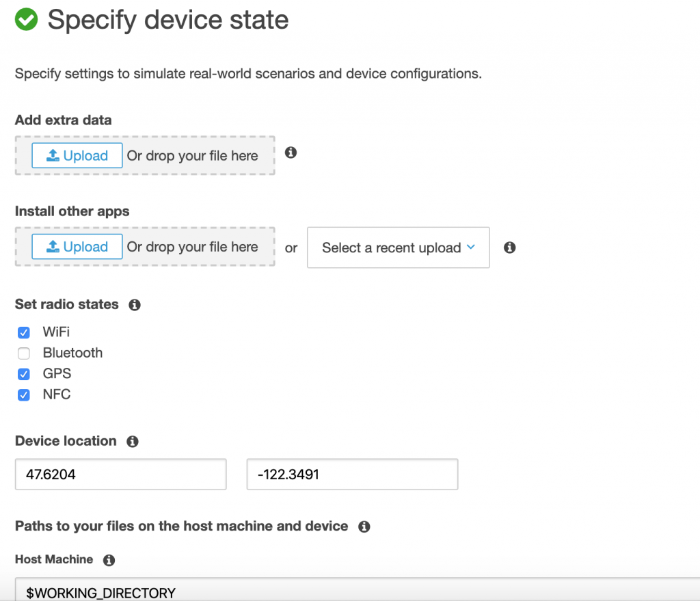Click the Host Machine info icon

click(109, 560)
